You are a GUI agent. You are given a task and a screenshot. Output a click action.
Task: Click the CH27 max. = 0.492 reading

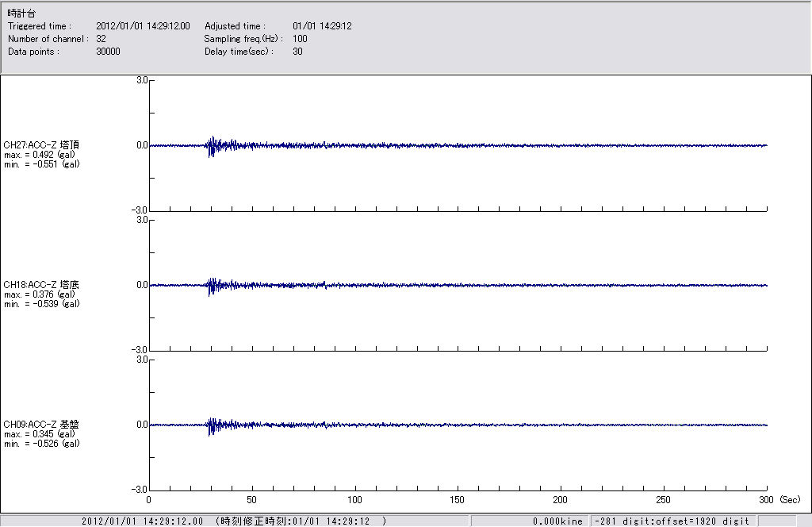pos(40,154)
